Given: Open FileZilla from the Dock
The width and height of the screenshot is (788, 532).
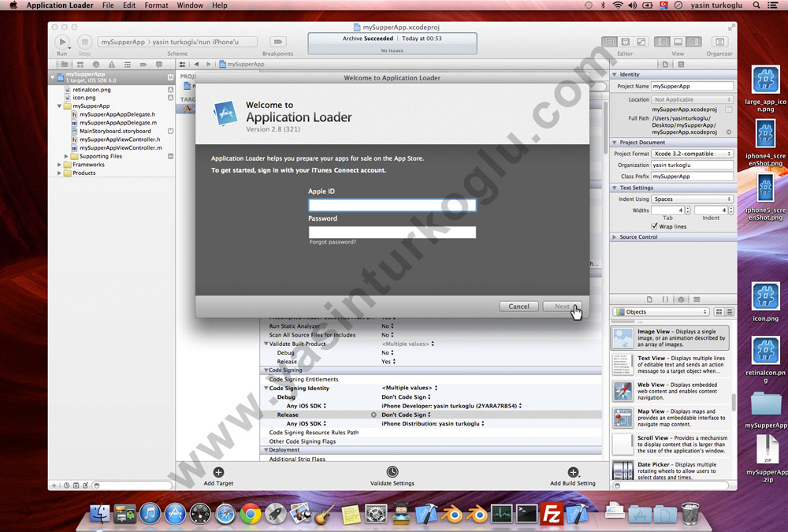Looking at the screenshot, I should coord(551,514).
